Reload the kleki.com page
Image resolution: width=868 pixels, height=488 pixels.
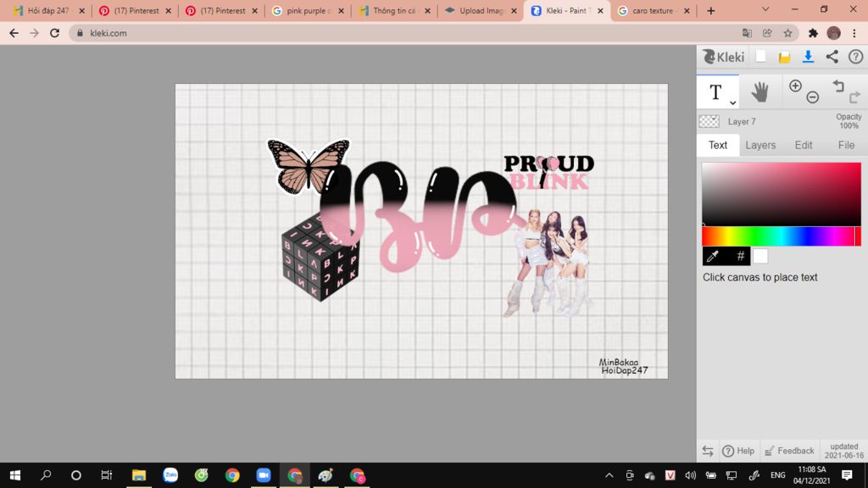(x=54, y=33)
